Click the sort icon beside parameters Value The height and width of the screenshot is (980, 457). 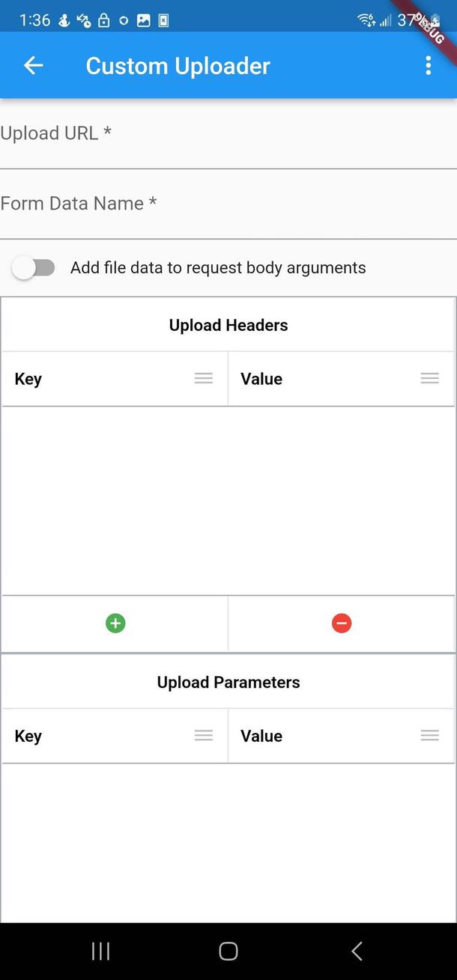(429, 735)
